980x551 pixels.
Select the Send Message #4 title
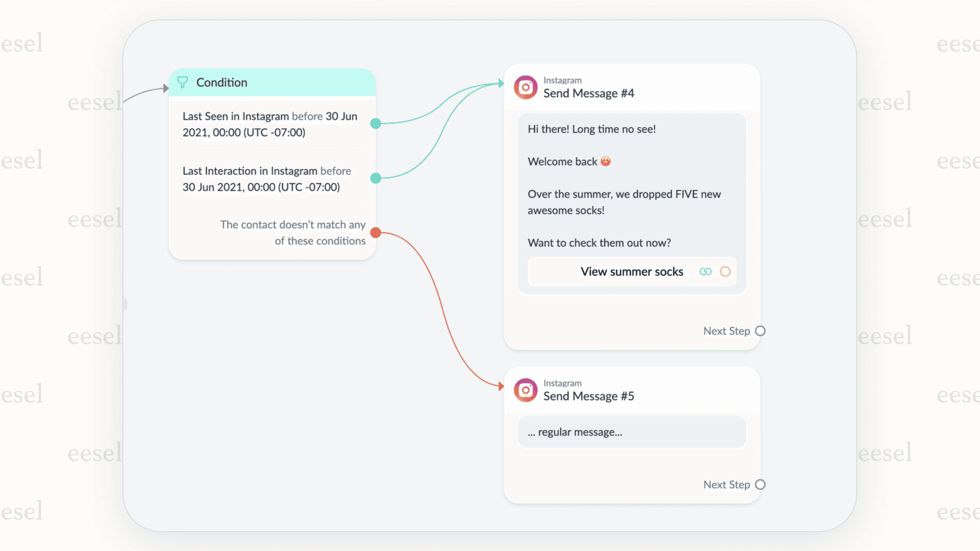(x=589, y=93)
